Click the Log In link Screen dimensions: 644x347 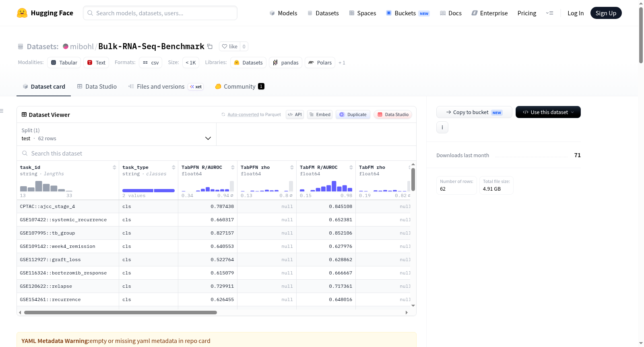click(576, 13)
